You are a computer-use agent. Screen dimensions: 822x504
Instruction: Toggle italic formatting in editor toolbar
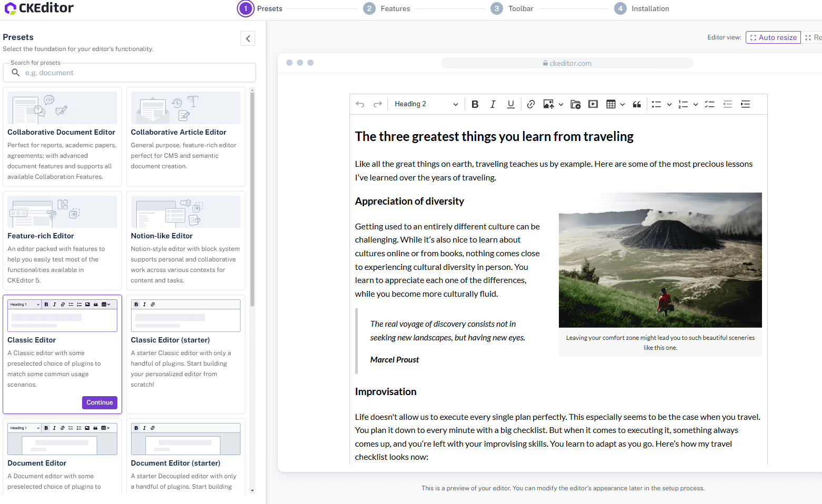493,104
